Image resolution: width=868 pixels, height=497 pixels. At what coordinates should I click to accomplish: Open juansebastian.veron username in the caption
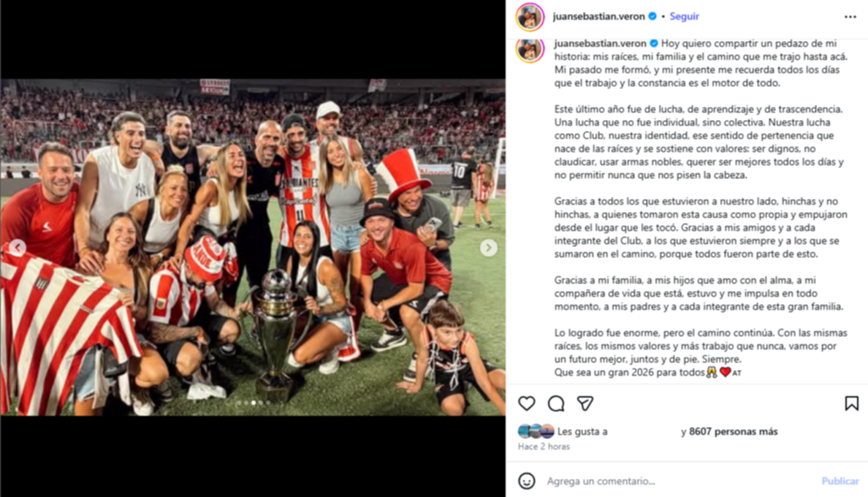[x=600, y=43]
